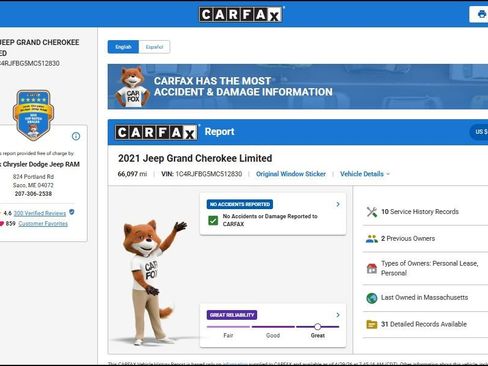Click the folder detailed records icon
Viewport: 488px width, 366px height.
tap(372, 324)
